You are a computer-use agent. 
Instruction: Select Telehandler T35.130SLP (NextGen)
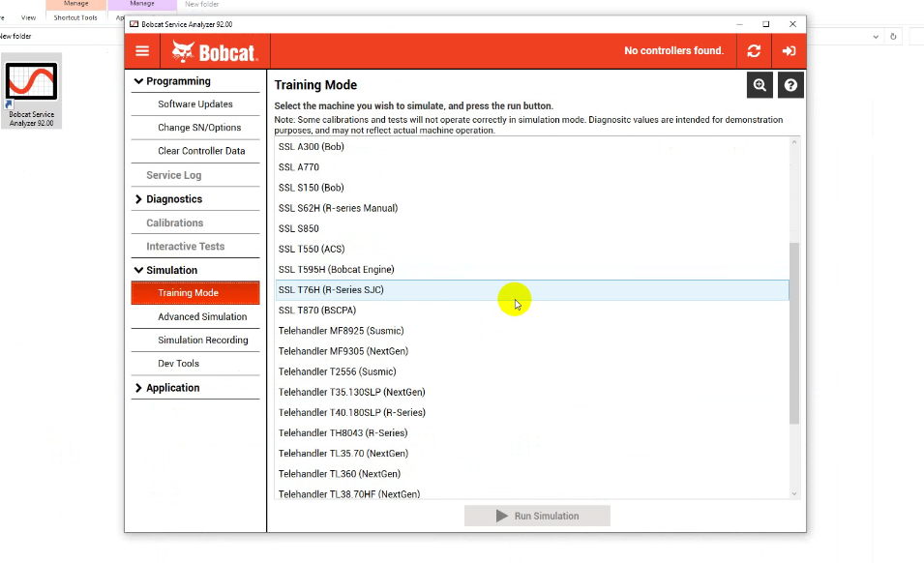532,392
